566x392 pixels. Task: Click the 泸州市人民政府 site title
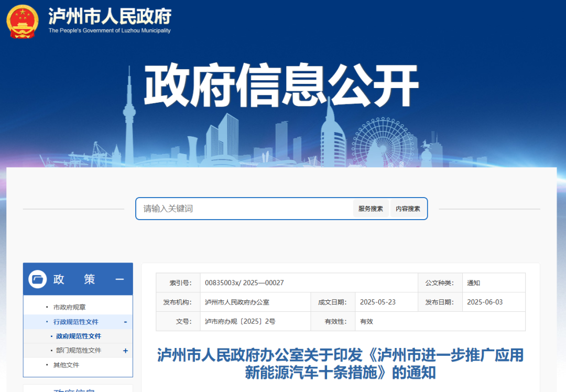click(x=110, y=16)
